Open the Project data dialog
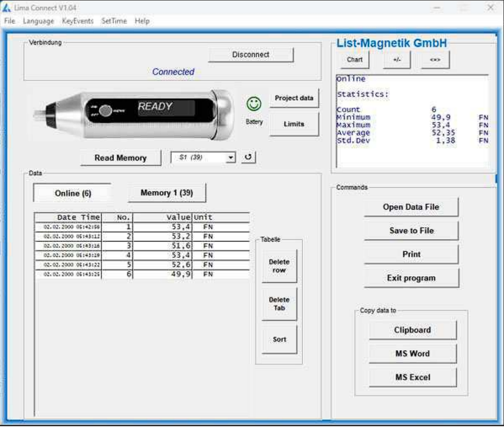This screenshot has width=504, height=427. coord(294,98)
